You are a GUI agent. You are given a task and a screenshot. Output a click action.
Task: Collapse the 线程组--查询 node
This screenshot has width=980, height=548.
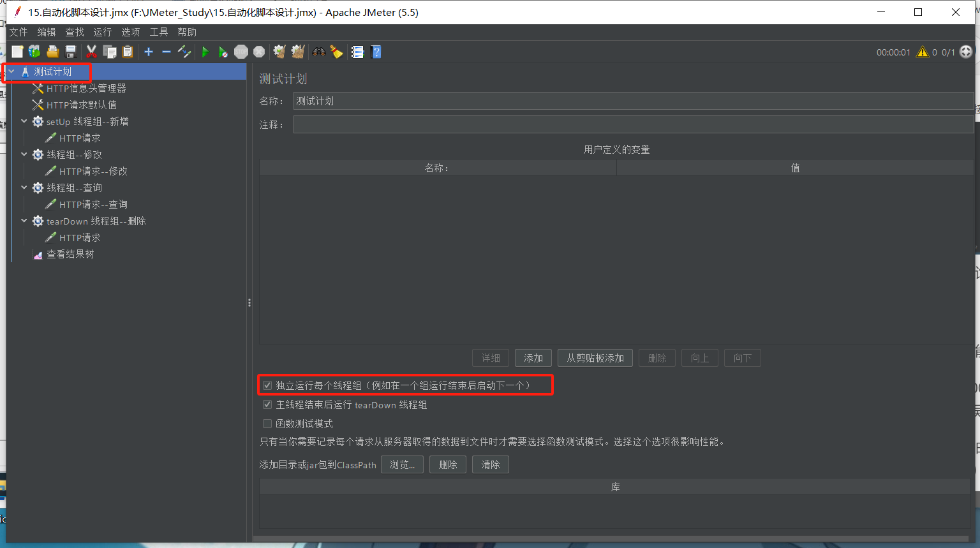click(x=24, y=188)
